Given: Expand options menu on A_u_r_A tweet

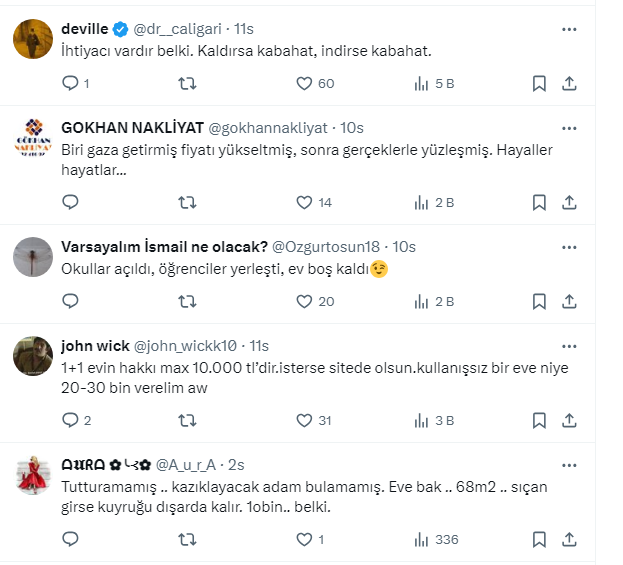Looking at the screenshot, I should 569,465.
